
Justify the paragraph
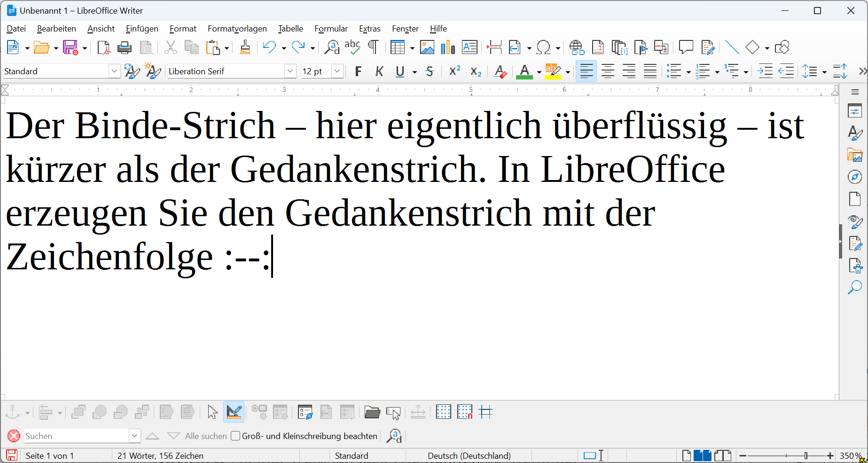(x=650, y=71)
